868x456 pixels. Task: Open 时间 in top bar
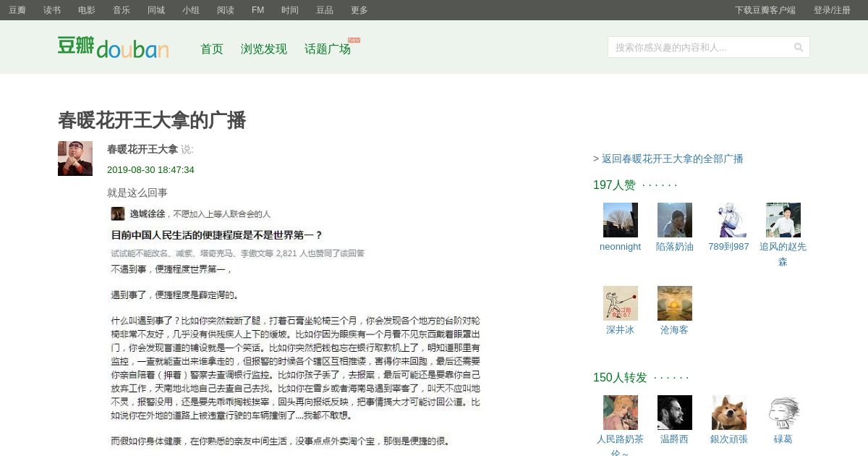(290, 10)
